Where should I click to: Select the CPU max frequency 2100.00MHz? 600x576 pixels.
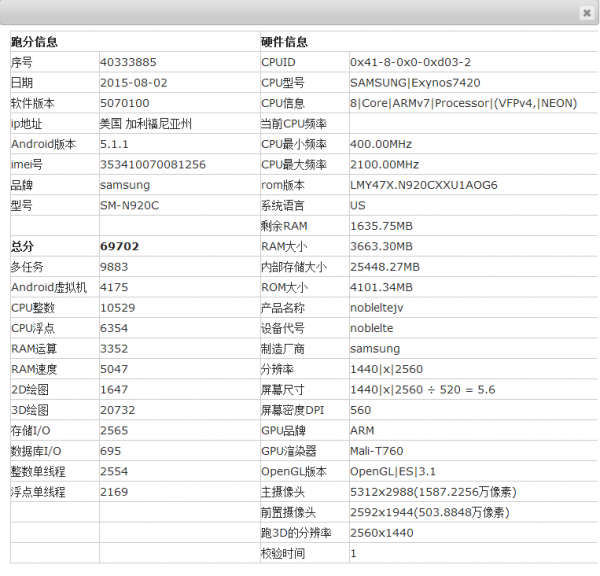tap(385, 164)
